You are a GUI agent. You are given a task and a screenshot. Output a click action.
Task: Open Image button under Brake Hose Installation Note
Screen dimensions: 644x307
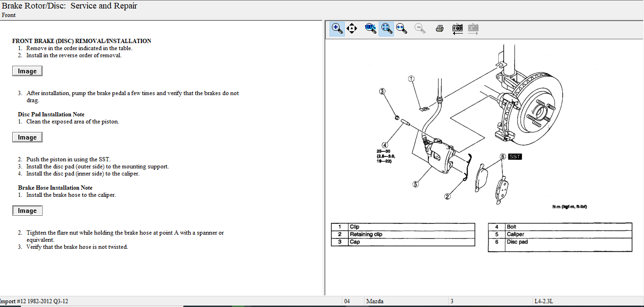[27, 211]
